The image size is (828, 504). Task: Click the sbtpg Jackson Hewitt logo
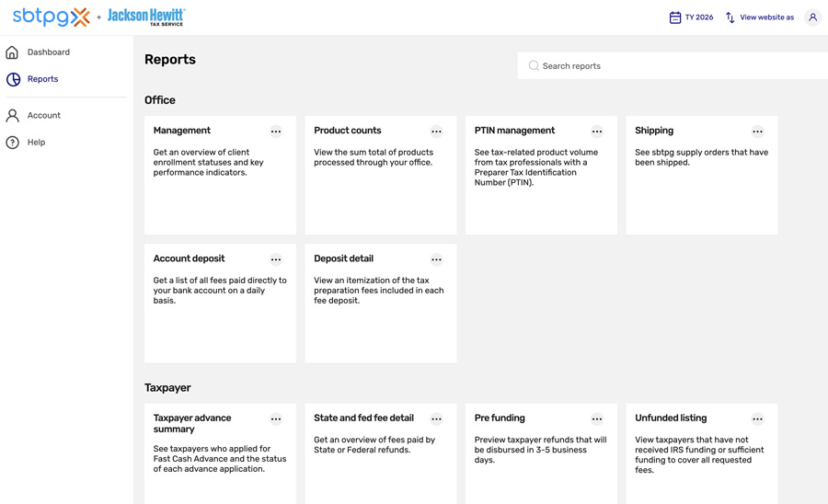[x=98, y=17]
